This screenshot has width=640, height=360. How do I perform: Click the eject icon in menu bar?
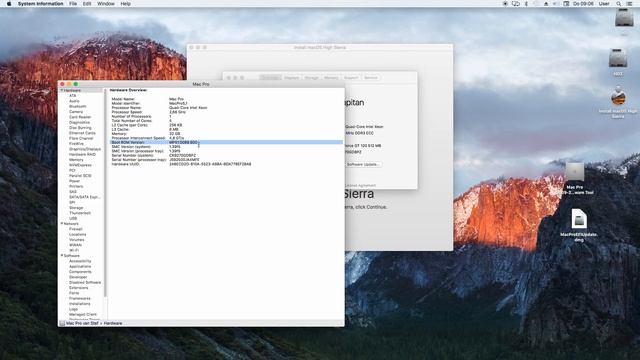pyautogui.click(x=546, y=4)
